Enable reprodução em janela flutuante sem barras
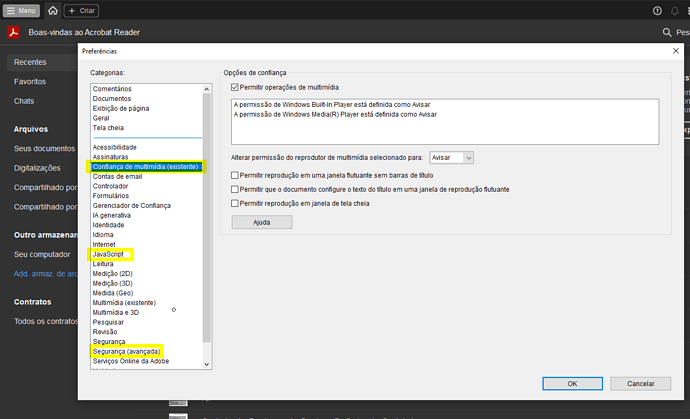690x419 pixels. (x=235, y=175)
